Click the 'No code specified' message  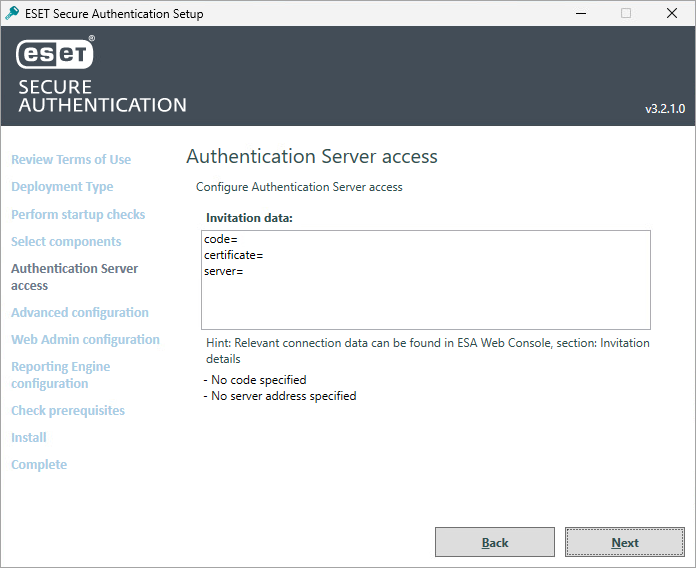[255, 380]
